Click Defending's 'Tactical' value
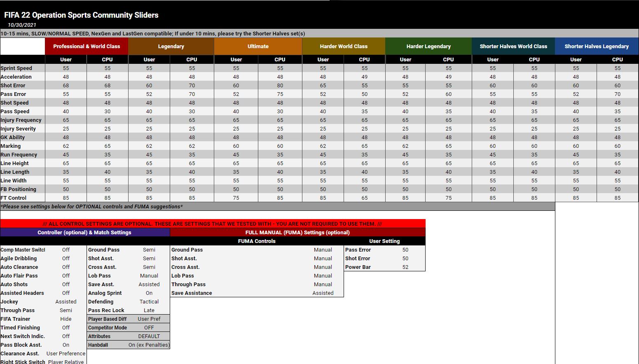Screen dimensions: 639x364 click(x=149, y=302)
